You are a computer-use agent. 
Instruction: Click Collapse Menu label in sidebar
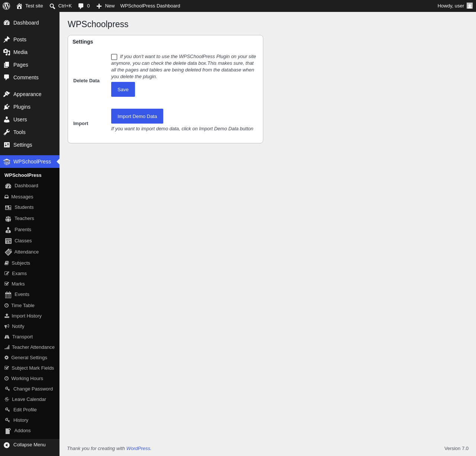point(29,445)
